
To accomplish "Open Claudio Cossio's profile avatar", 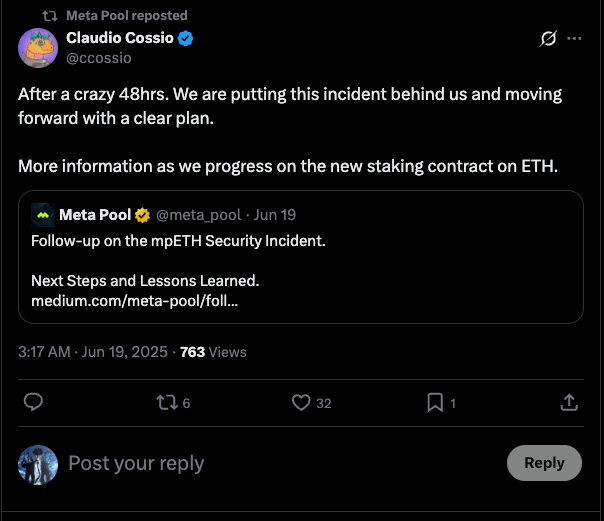I will pos(38,48).
